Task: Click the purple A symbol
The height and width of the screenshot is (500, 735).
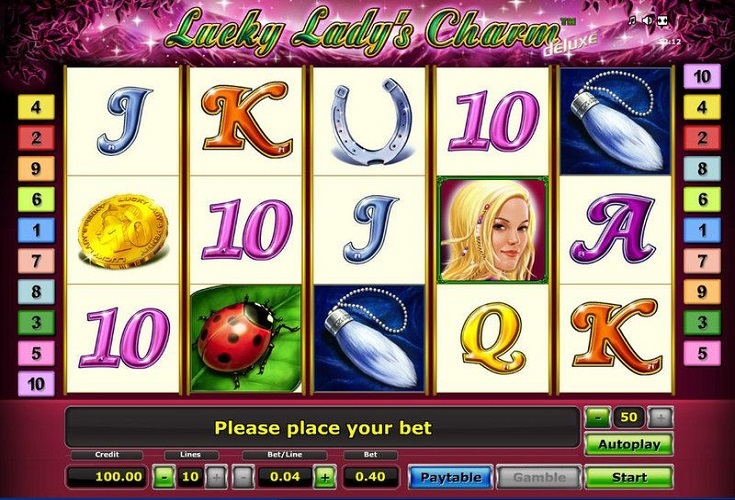Action: pyautogui.click(x=615, y=229)
